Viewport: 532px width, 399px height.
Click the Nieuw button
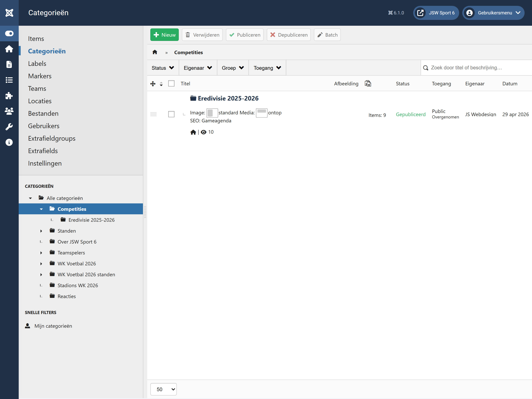pyautogui.click(x=165, y=35)
